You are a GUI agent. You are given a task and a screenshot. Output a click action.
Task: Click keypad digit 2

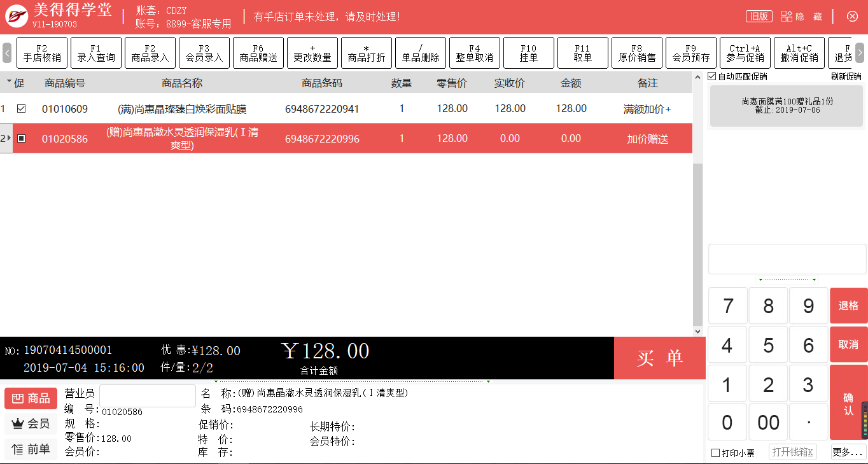click(768, 384)
